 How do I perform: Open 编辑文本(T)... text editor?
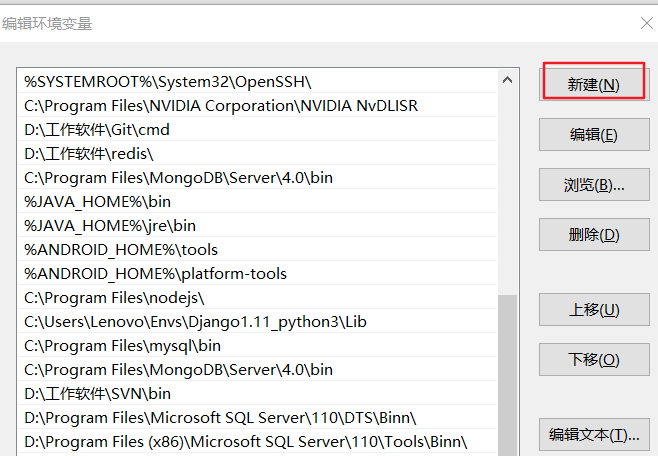(594, 435)
